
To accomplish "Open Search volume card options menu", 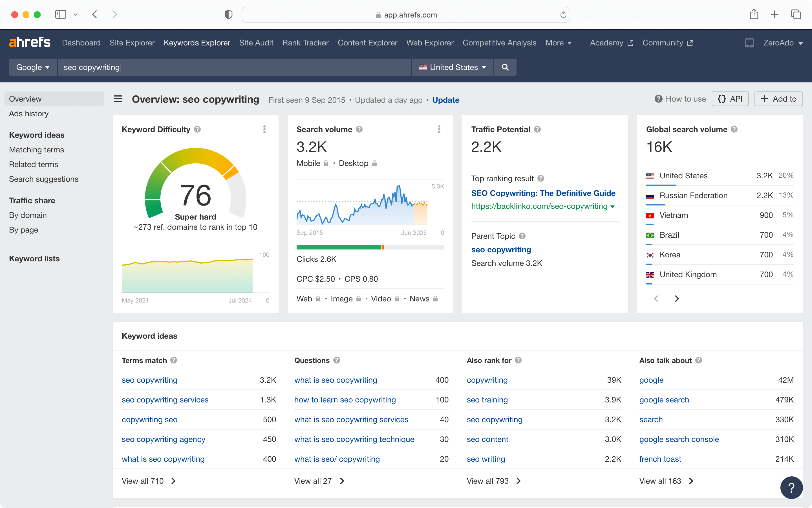I will coord(439,129).
